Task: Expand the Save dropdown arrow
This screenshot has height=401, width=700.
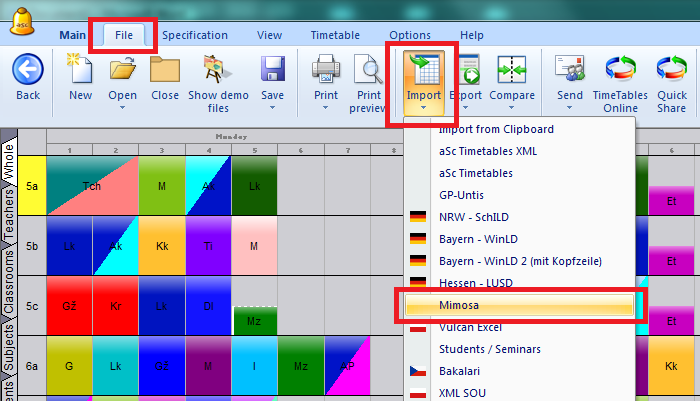Action: pyautogui.click(x=272, y=108)
